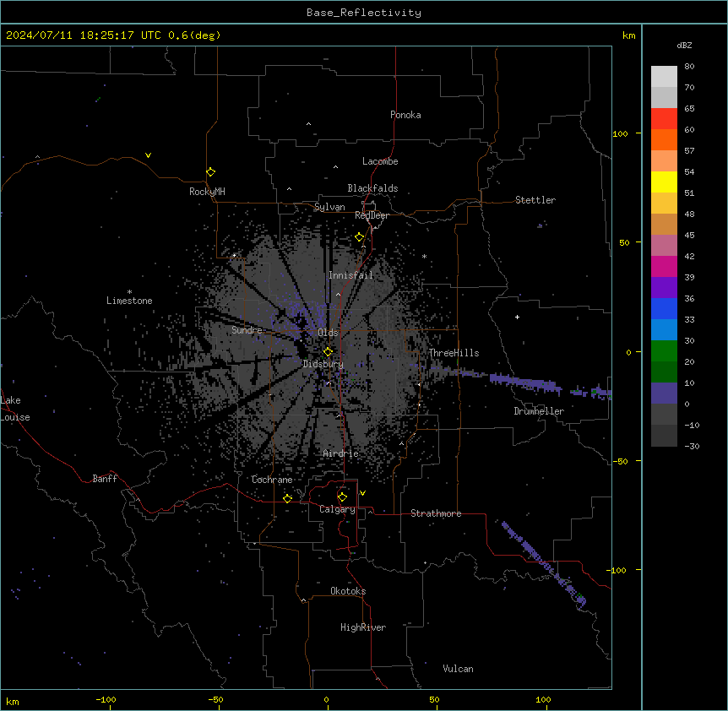Click the yellow diamond marker below Cochrane
The height and width of the screenshot is (711, 728).
tap(287, 498)
